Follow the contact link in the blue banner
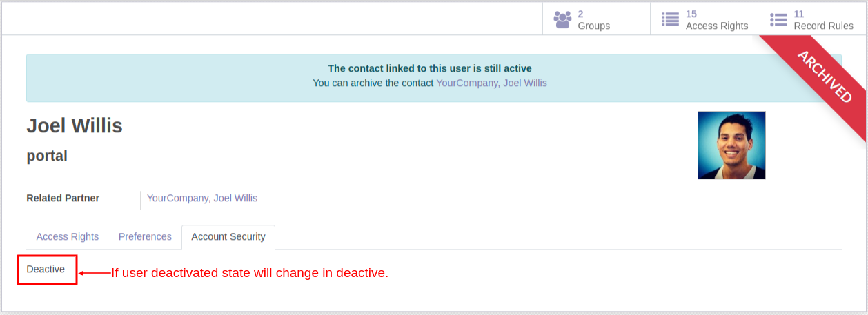 (x=491, y=83)
